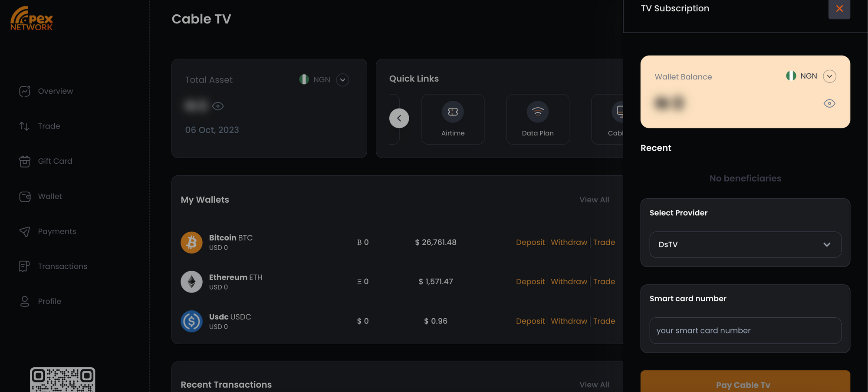Click the Nigerian flag in Wallet Balance card

(791, 76)
